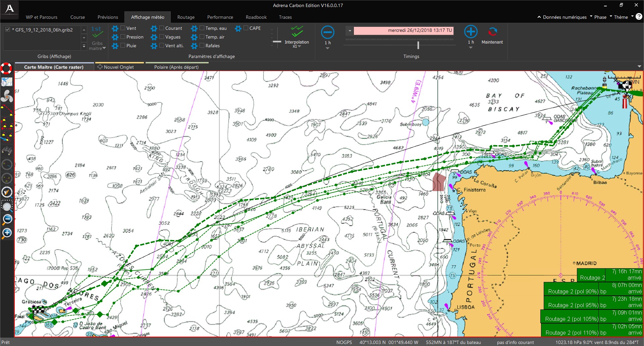The width and height of the screenshot is (644, 346).
Task: Uncheck the GFS_19_12_2018_06h.grib2 file checkbox
Action: click(x=7, y=30)
